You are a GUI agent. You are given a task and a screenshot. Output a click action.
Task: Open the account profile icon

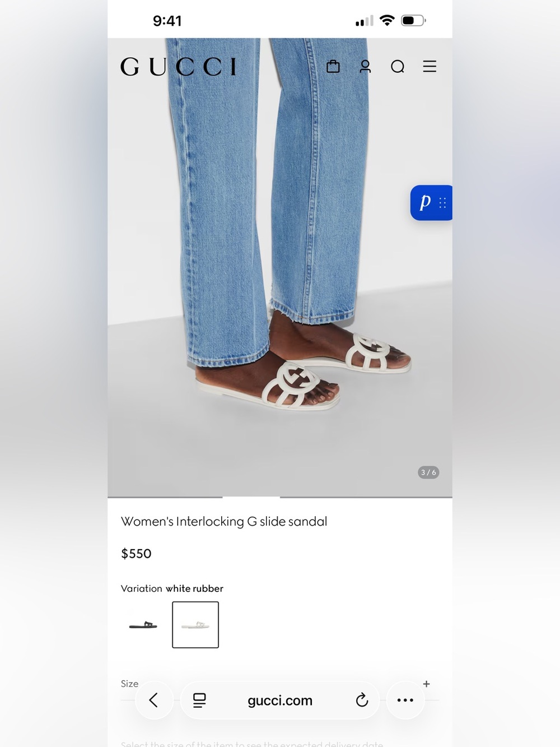pos(365,67)
